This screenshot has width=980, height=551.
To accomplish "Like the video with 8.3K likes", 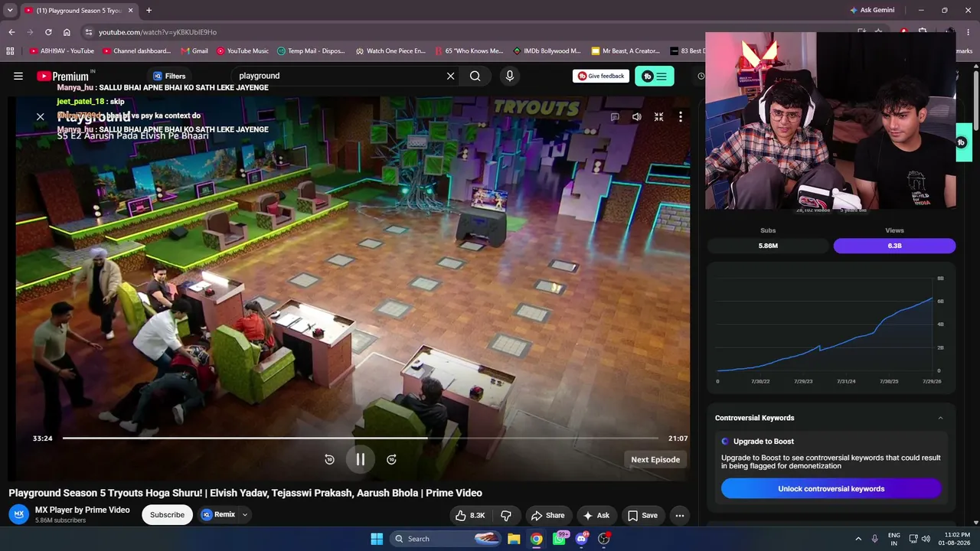I will pos(469,515).
